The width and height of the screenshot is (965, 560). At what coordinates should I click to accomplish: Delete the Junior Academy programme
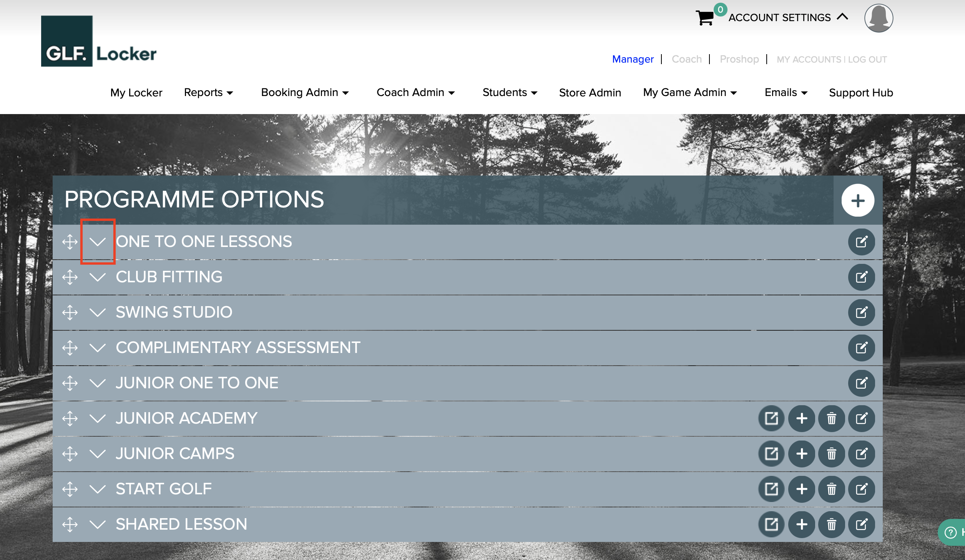coord(831,418)
